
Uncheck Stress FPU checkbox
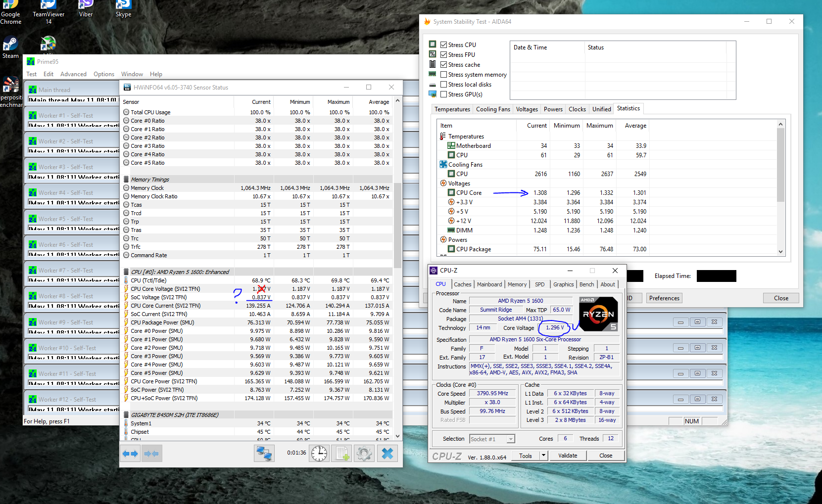444,55
